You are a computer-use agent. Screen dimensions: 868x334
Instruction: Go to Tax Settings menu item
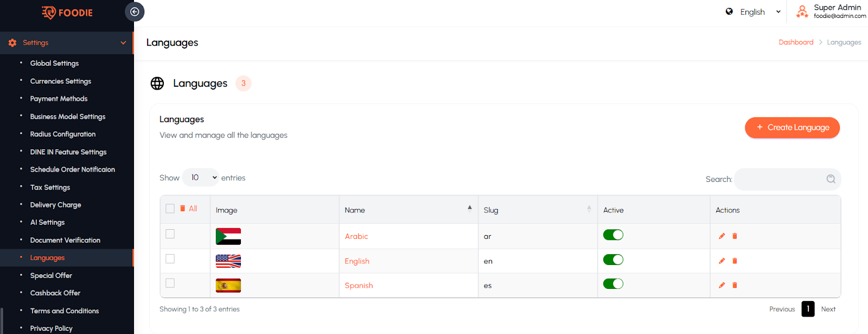50,187
